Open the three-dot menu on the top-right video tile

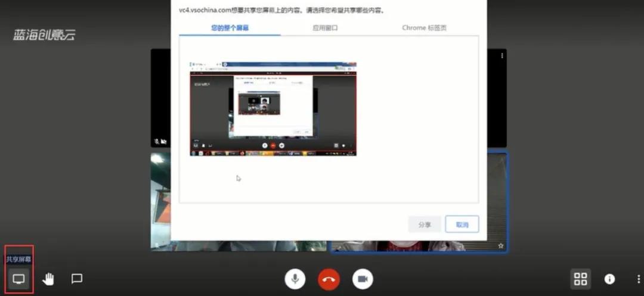(x=502, y=56)
